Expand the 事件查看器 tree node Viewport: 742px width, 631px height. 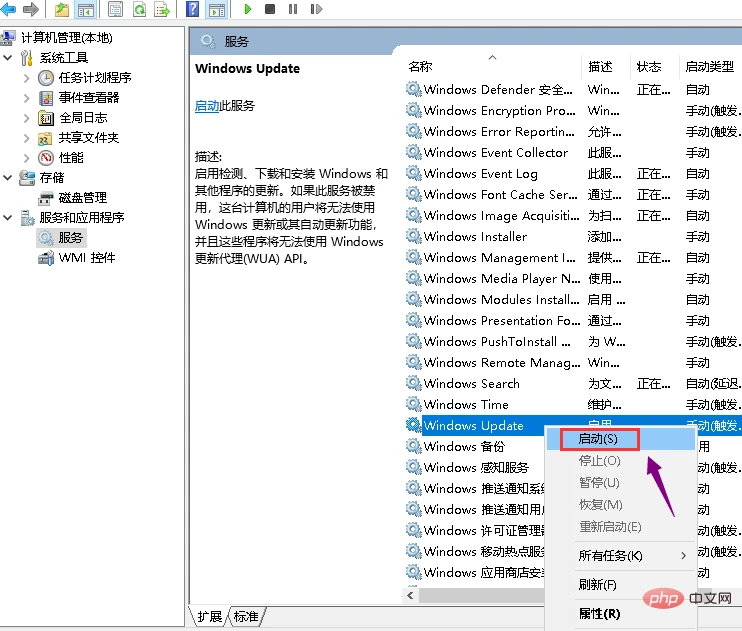pyautogui.click(x=26, y=97)
